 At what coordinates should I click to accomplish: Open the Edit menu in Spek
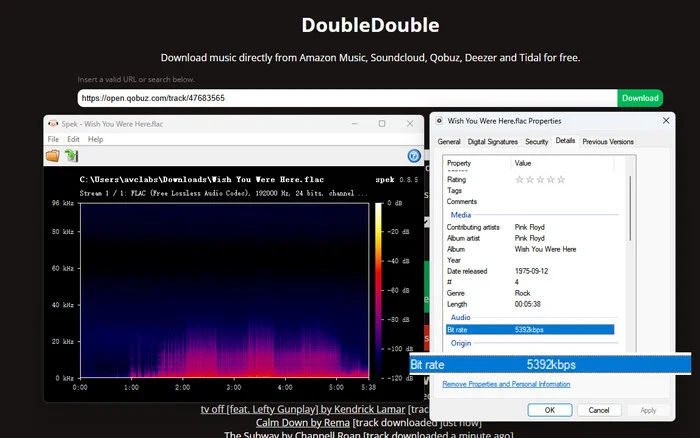tap(73, 139)
